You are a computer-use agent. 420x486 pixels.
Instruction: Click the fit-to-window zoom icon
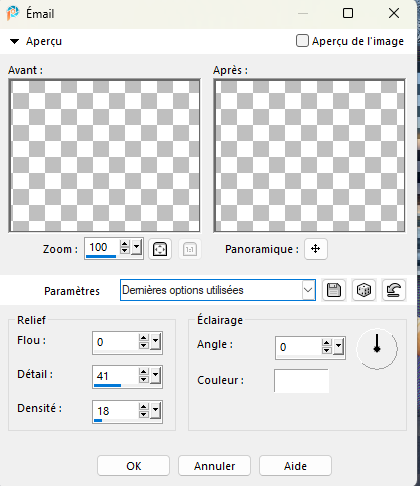click(160, 249)
